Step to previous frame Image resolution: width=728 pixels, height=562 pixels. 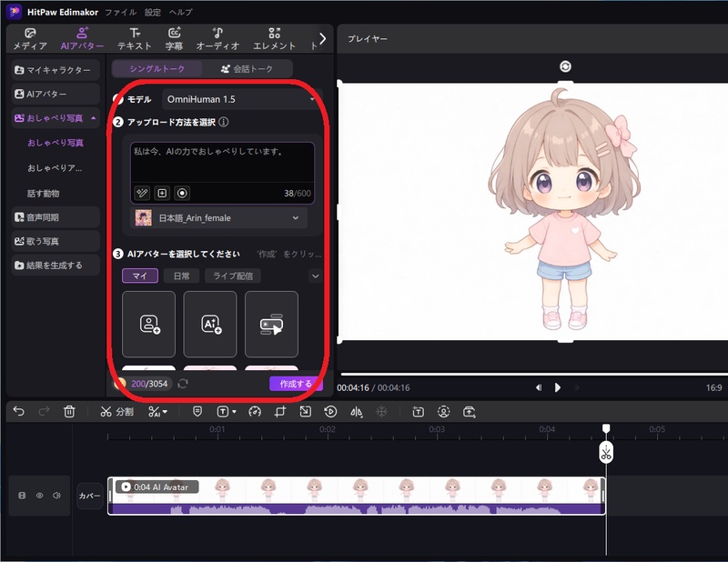pos(539,387)
